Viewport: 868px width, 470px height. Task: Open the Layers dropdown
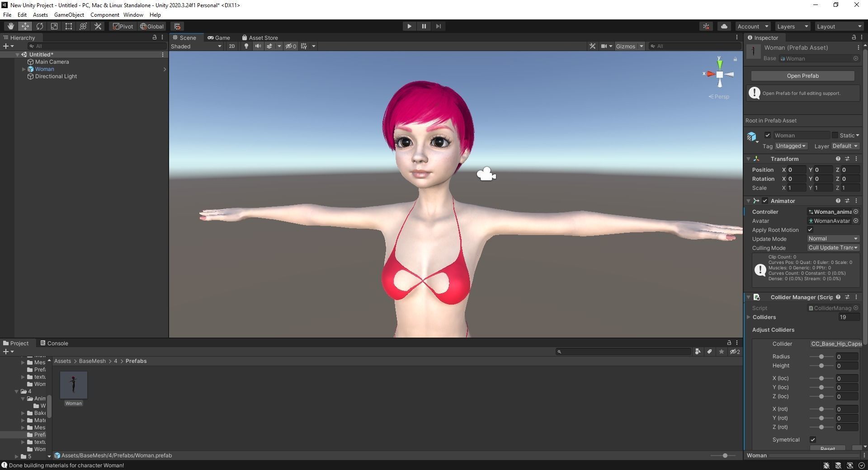click(x=792, y=26)
